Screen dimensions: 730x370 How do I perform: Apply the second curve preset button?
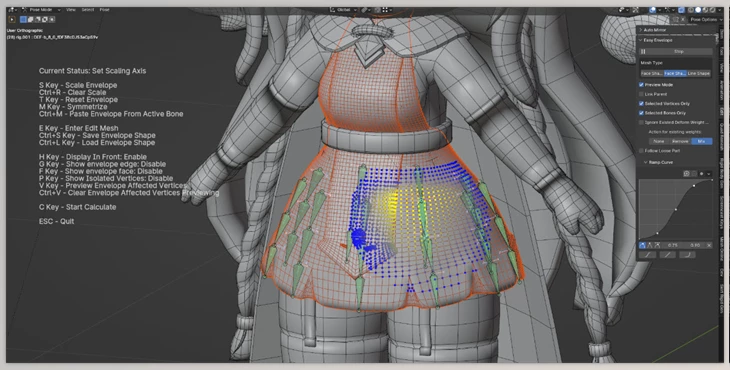point(668,255)
